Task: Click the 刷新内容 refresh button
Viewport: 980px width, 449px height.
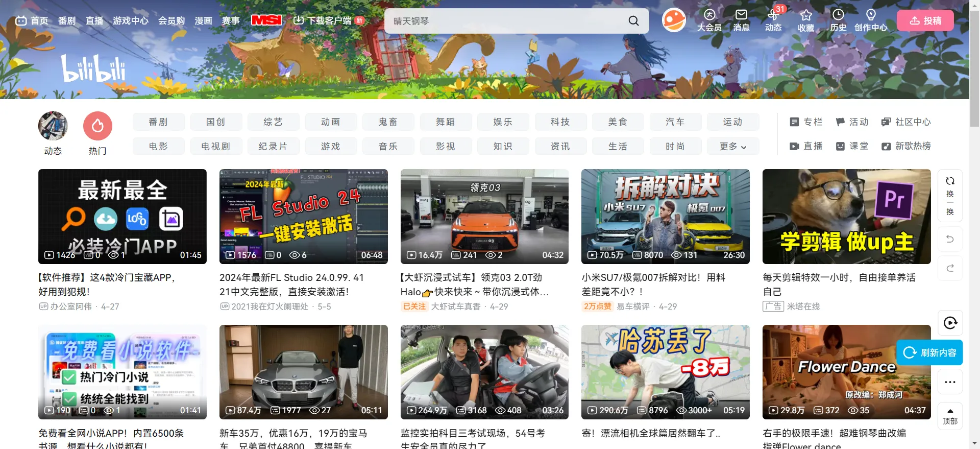Action: pos(929,352)
